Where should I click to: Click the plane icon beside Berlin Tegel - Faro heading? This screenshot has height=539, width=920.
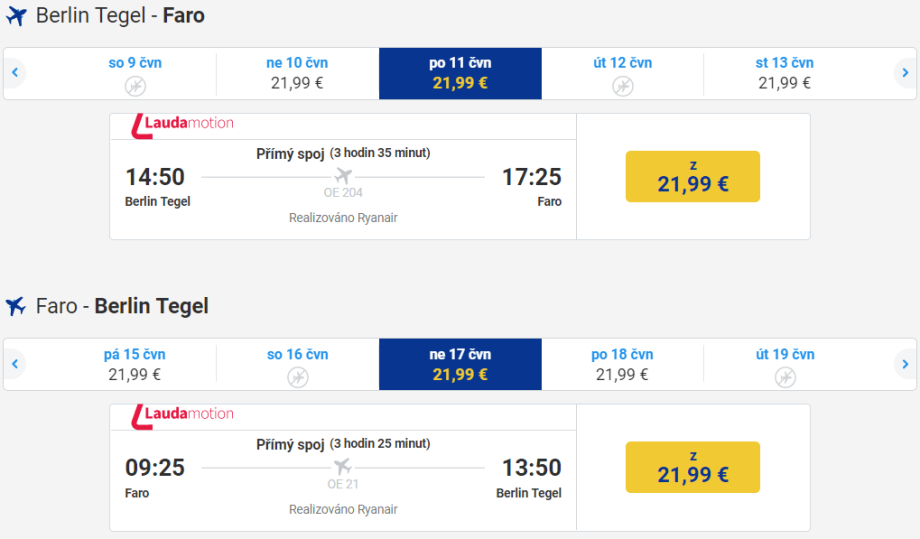point(16,17)
